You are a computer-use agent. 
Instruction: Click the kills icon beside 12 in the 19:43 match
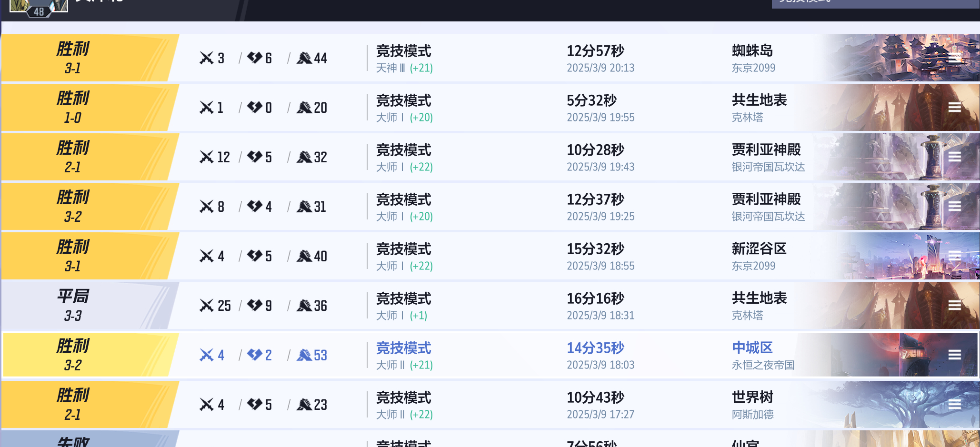pos(206,157)
